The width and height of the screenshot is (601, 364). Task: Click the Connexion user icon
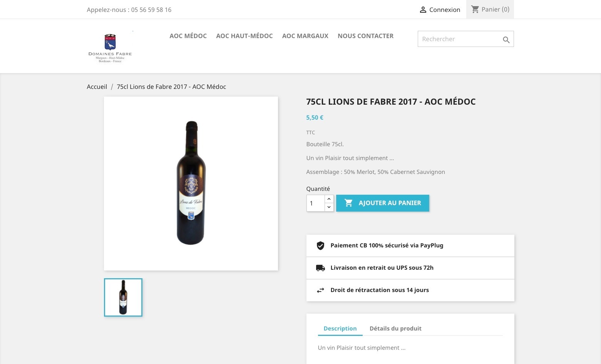pos(423,10)
